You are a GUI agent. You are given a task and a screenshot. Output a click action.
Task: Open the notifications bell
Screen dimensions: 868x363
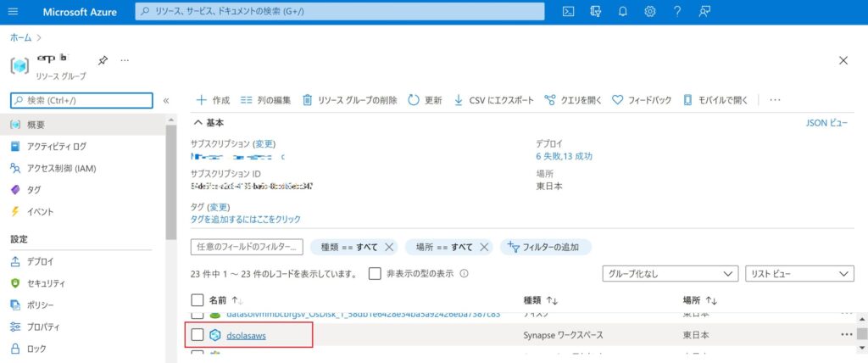623,12
